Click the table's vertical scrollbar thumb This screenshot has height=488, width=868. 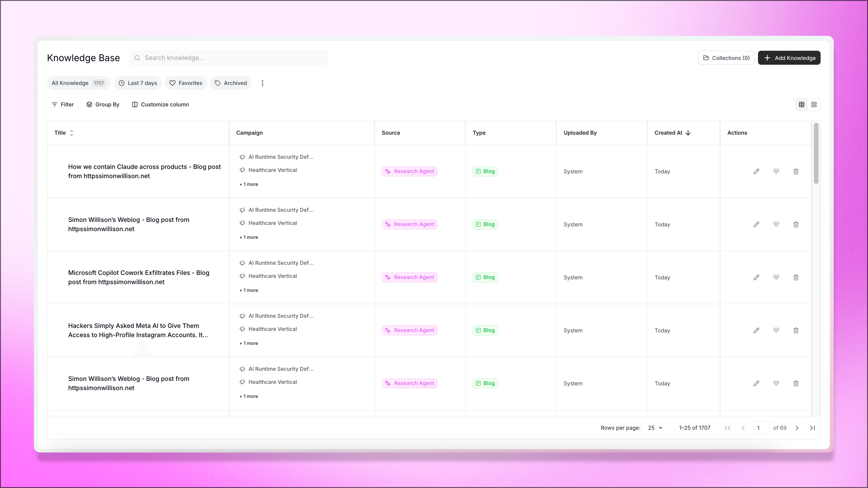(x=816, y=153)
